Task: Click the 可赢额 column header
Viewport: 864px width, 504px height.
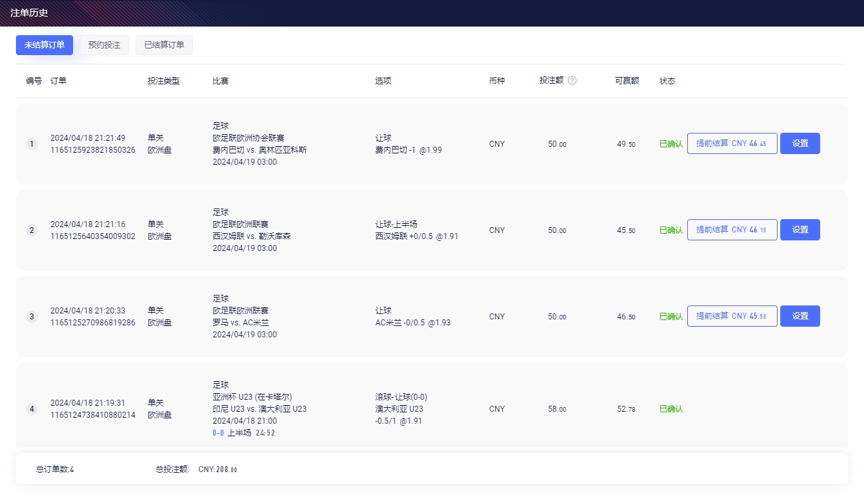Action: 627,81
